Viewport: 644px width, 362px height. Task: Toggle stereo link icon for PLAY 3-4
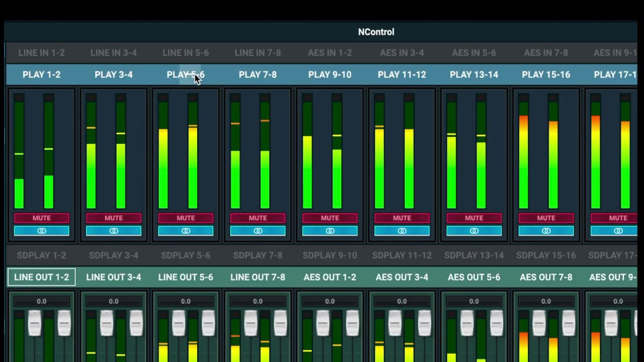point(114,231)
